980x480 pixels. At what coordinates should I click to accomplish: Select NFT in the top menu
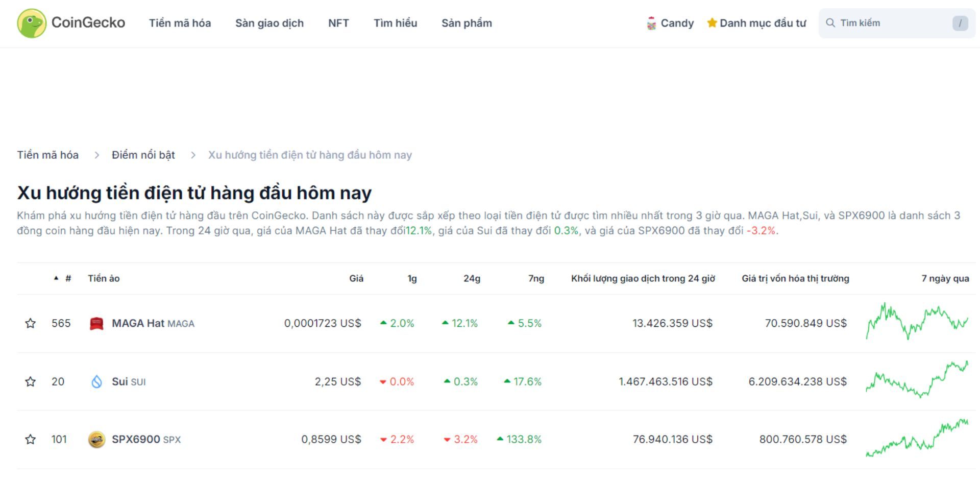pyautogui.click(x=338, y=23)
